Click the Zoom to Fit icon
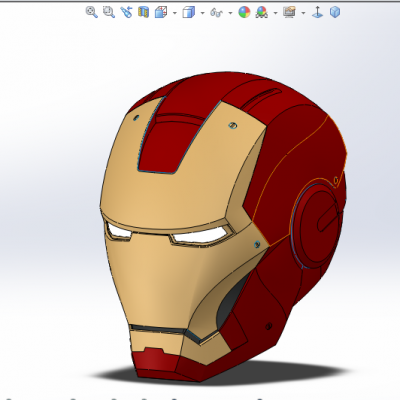This screenshot has height=400, width=400. (91, 12)
